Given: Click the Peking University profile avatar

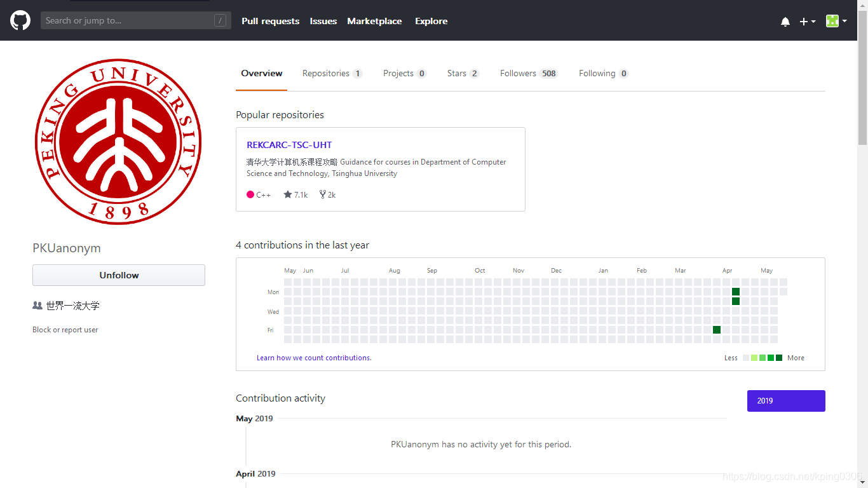Looking at the screenshot, I should click(118, 142).
